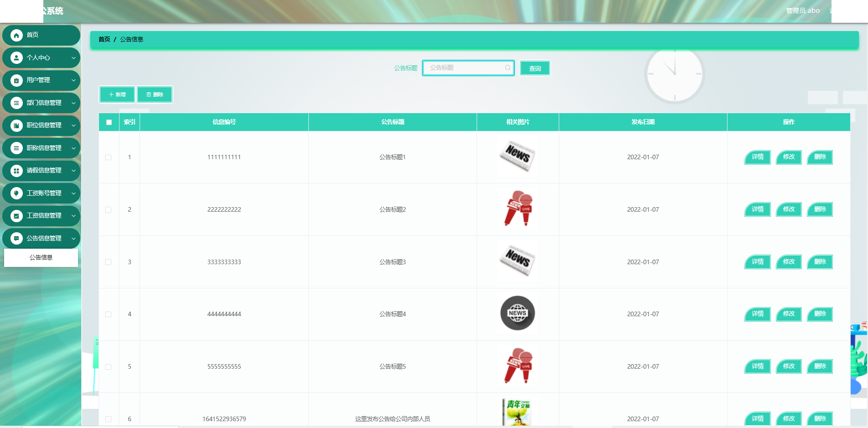
Task: Click the 删除 batch delete button above the table
Action: [155, 94]
